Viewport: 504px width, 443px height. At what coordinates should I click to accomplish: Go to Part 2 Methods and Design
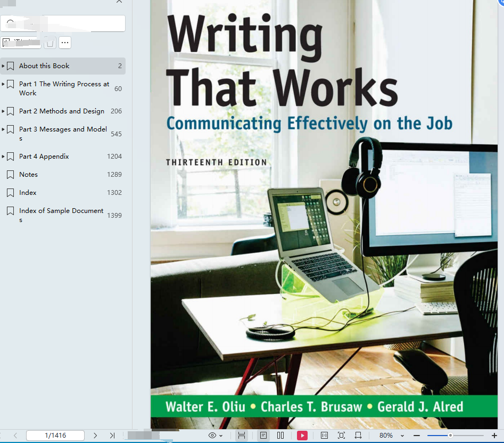pos(63,111)
